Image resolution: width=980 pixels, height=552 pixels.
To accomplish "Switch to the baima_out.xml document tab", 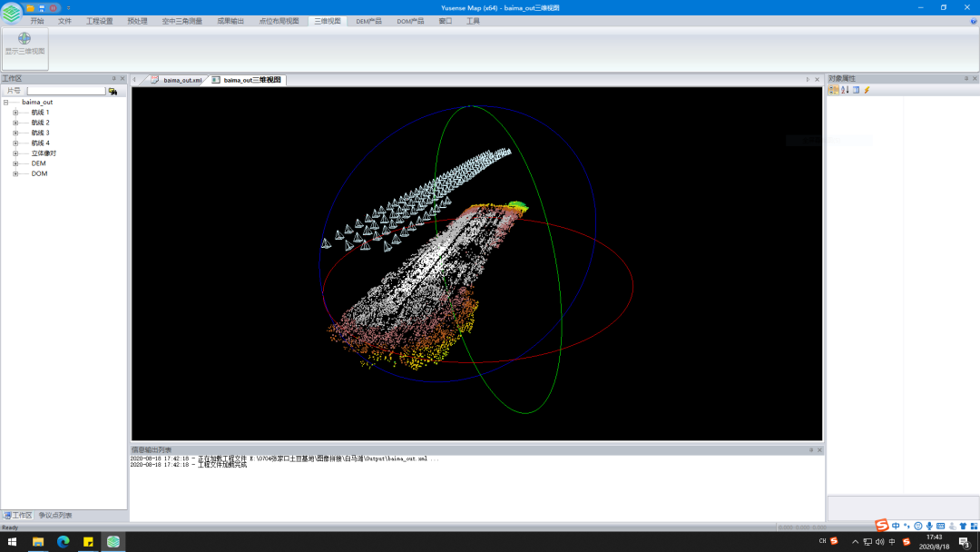I will point(181,80).
